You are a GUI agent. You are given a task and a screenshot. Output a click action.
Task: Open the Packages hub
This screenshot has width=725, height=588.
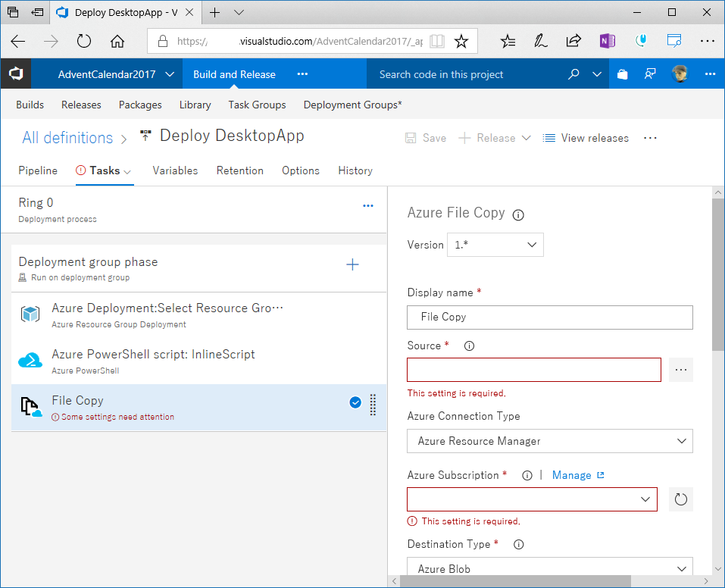140,105
